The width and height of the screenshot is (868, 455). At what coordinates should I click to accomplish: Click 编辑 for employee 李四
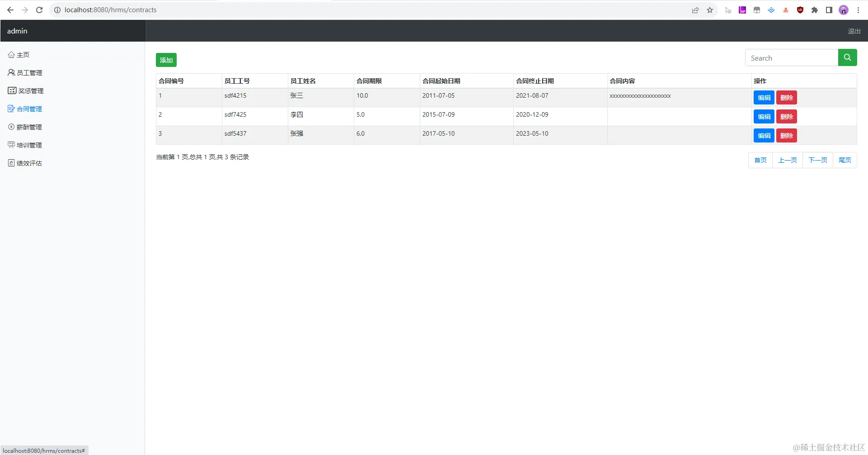click(764, 117)
